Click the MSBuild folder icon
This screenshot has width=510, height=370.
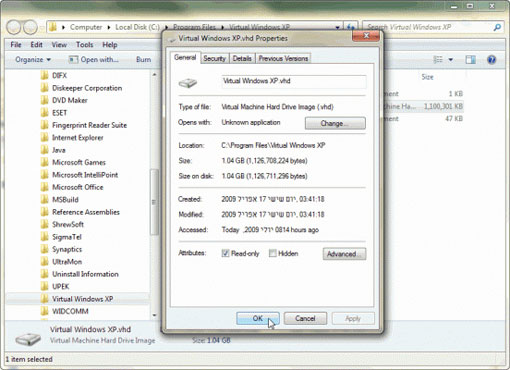44,199
